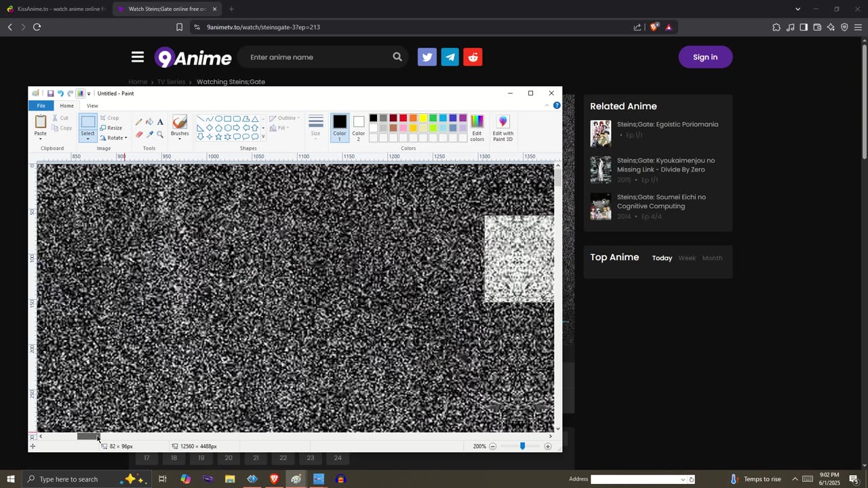Open the Telegram link on 9Anime
The height and width of the screenshot is (488, 868).
(450, 57)
